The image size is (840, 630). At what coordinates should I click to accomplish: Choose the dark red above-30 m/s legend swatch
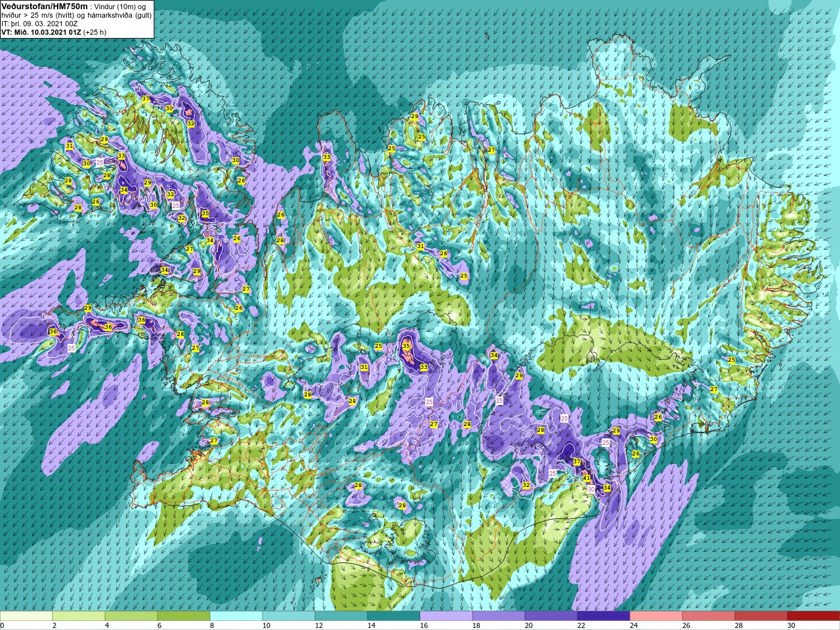(x=814, y=616)
